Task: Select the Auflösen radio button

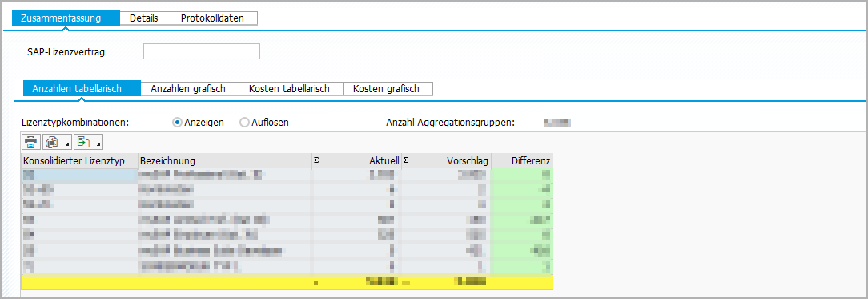Action: pyautogui.click(x=244, y=123)
